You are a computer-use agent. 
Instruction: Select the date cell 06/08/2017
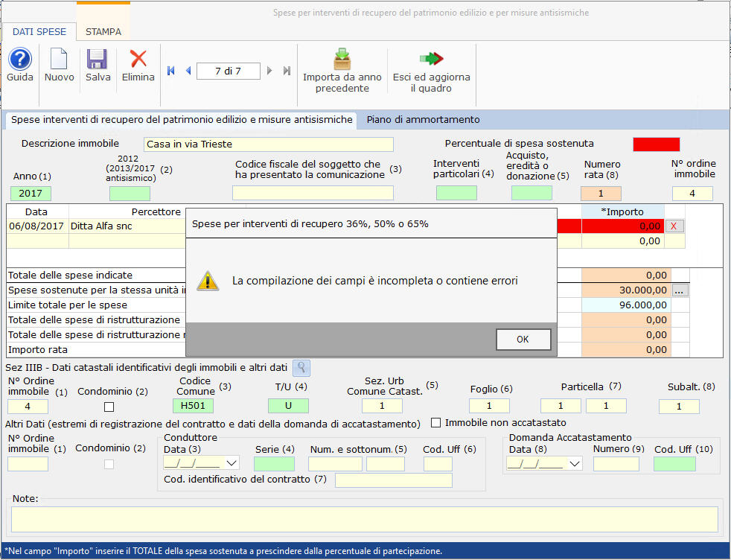38,226
